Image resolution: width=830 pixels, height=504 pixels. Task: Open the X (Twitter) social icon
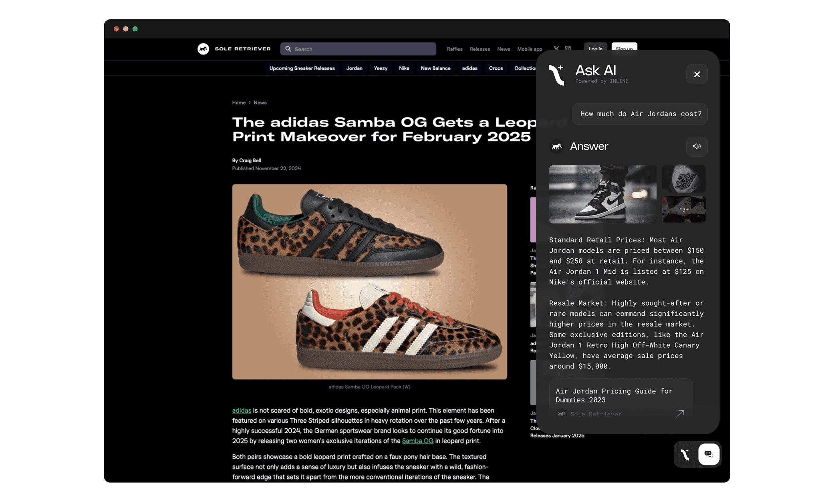click(556, 48)
